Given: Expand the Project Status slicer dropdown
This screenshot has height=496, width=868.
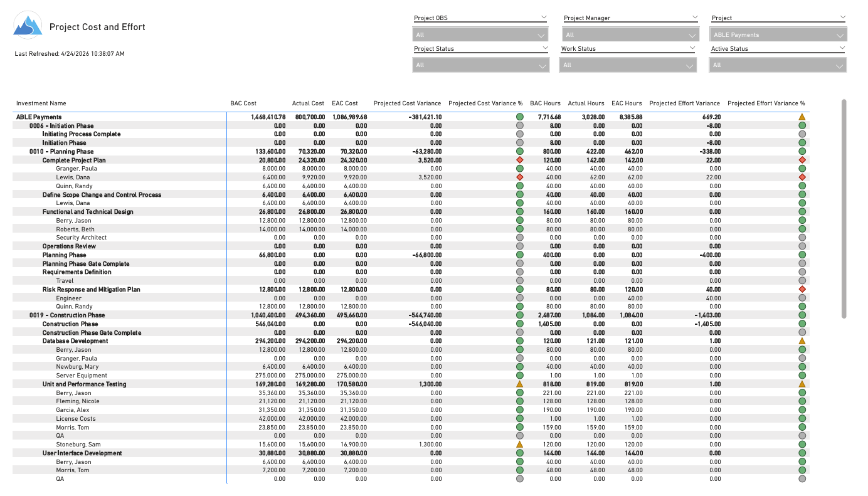Looking at the screenshot, I should 480,65.
